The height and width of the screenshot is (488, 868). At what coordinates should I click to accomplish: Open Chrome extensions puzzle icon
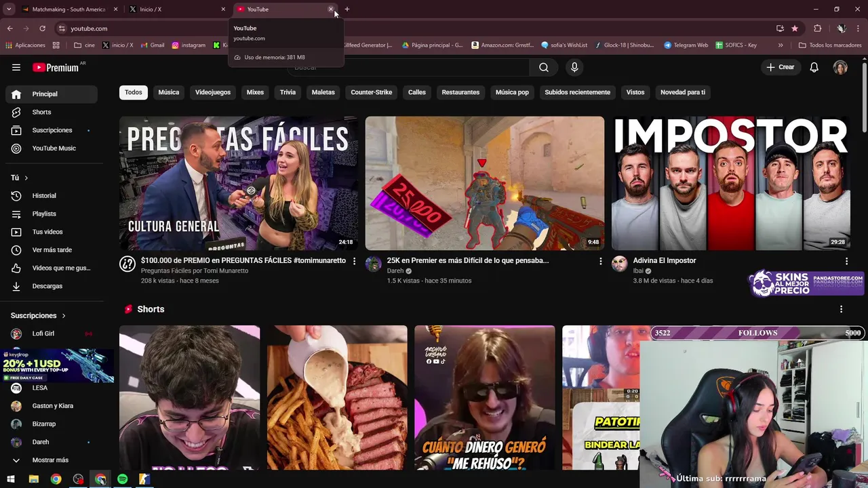point(817,28)
